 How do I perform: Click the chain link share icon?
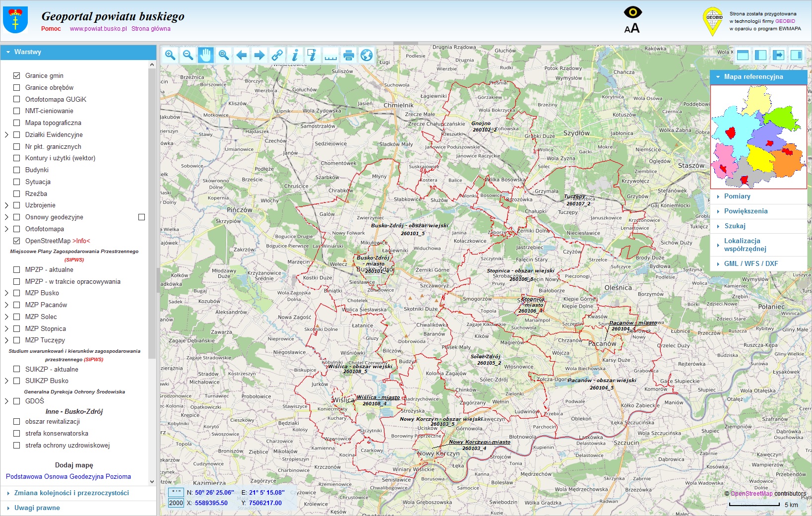point(277,55)
